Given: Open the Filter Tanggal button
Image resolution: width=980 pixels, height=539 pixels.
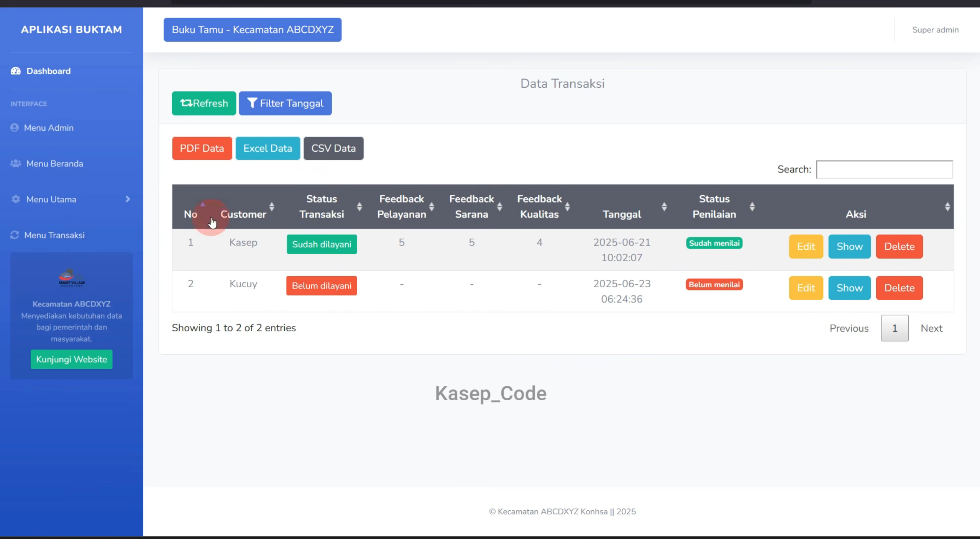Looking at the screenshot, I should [x=285, y=103].
